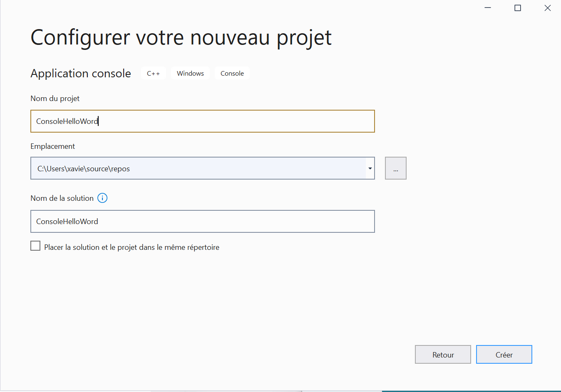This screenshot has width=561, height=392.
Task: Click the Nom de la solution label
Action: click(62, 198)
